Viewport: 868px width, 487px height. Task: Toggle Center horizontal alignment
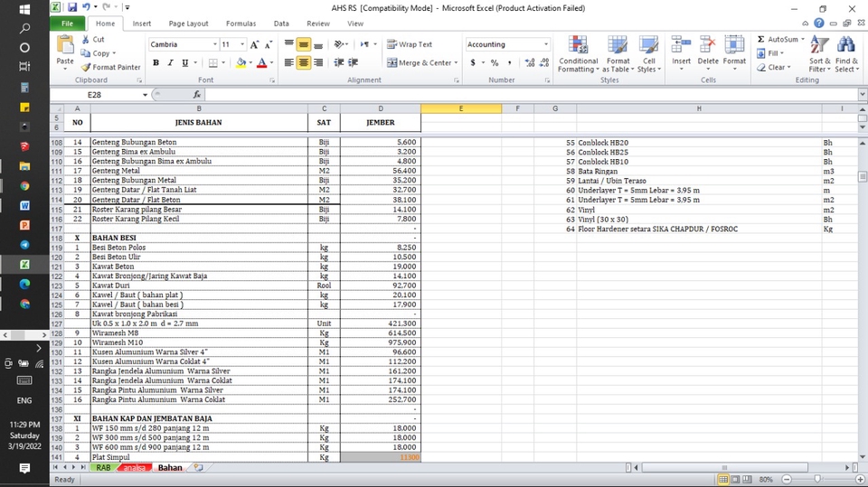(x=304, y=62)
